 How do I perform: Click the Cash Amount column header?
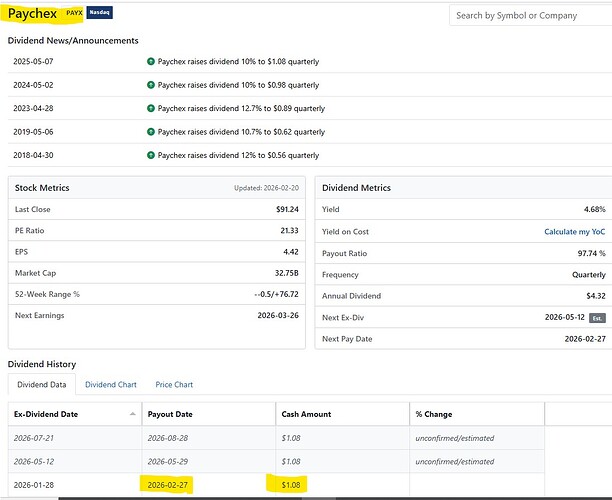[305, 414]
